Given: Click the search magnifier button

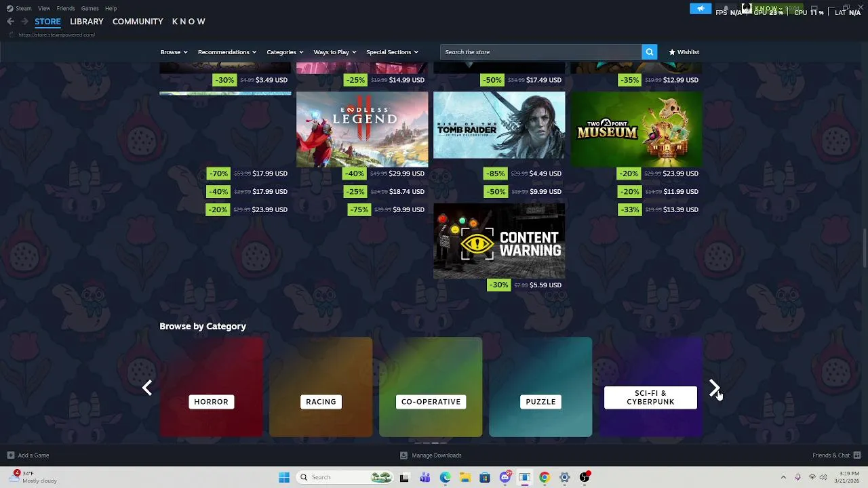Looking at the screenshot, I should coord(649,52).
